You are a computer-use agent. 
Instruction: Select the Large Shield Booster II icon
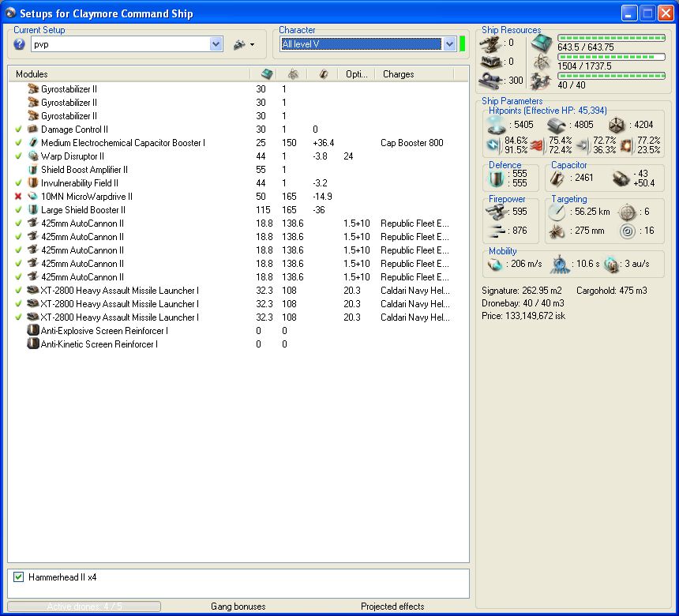33,209
